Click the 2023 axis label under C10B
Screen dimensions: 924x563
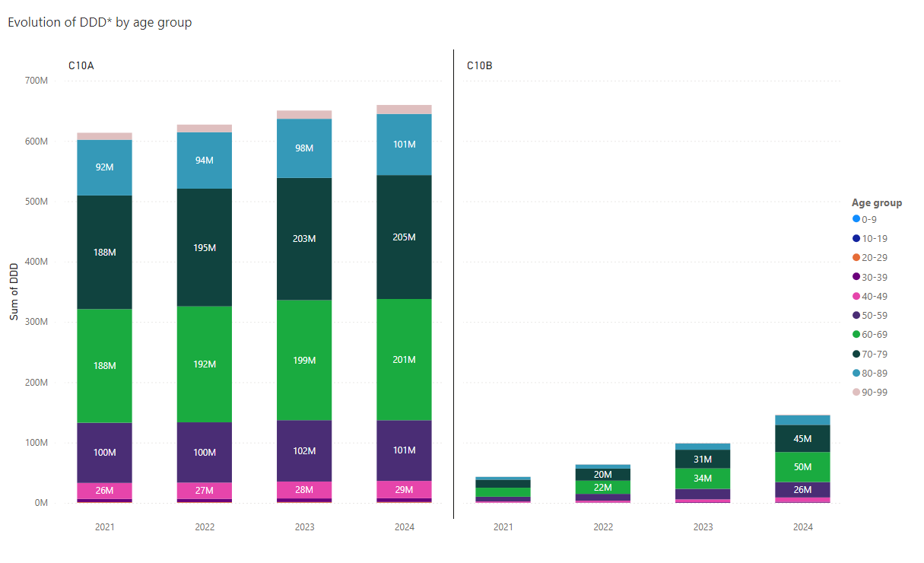click(x=703, y=526)
